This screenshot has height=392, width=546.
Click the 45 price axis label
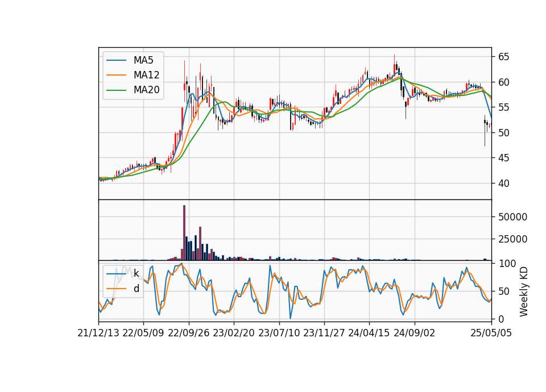(503, 158)
